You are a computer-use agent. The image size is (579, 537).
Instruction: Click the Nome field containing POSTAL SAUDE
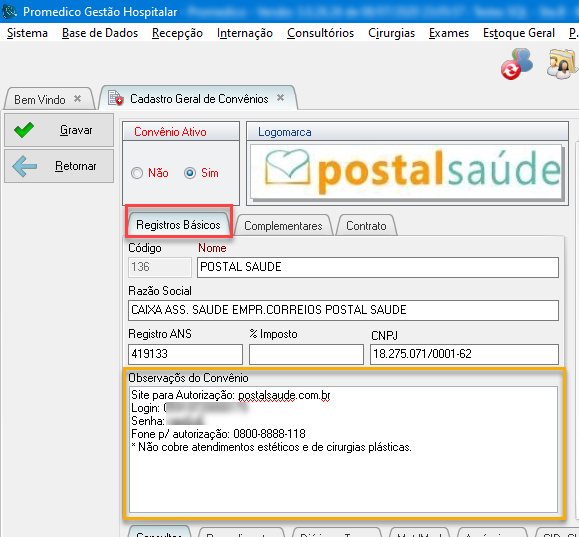378,267
